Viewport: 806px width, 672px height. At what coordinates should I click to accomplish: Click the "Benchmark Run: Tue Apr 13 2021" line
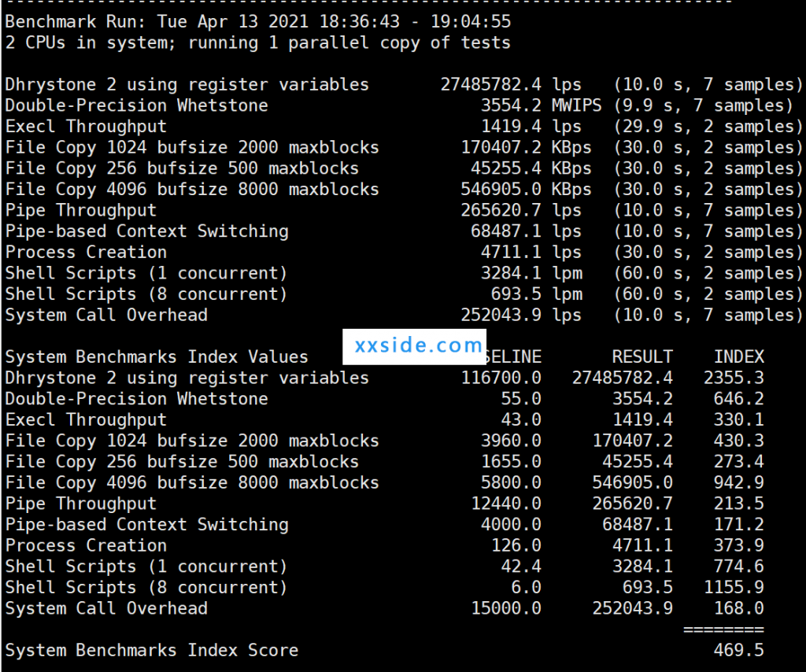[258, 21]
